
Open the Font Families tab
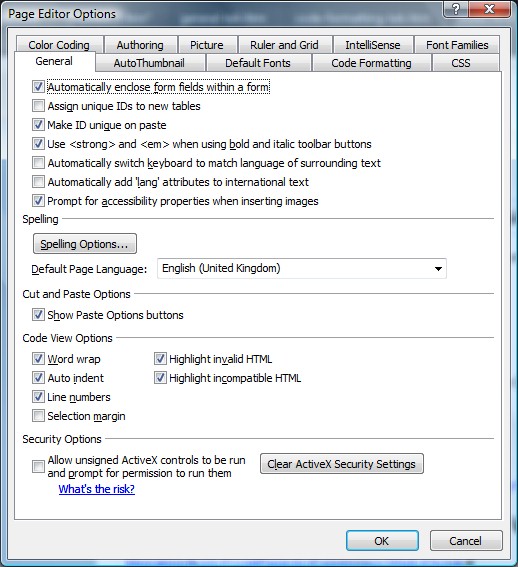point(457,45)
